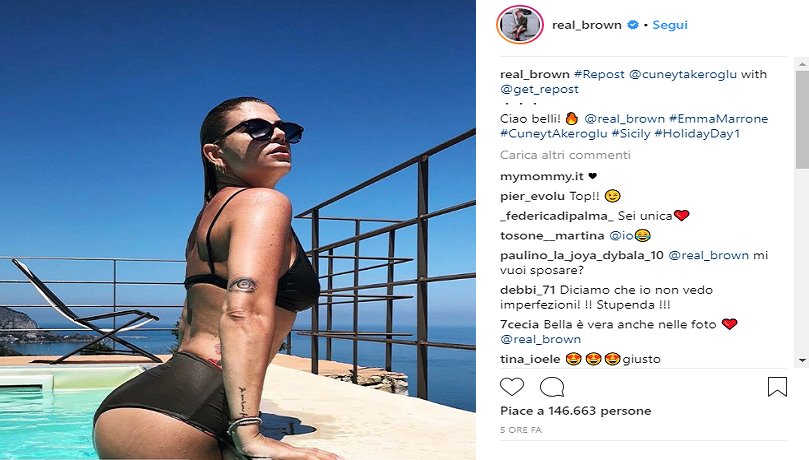809x460 pixels.
Task: Open paulino_la_joya_dybala_10 profile
Action: click(x=581, y=255)
